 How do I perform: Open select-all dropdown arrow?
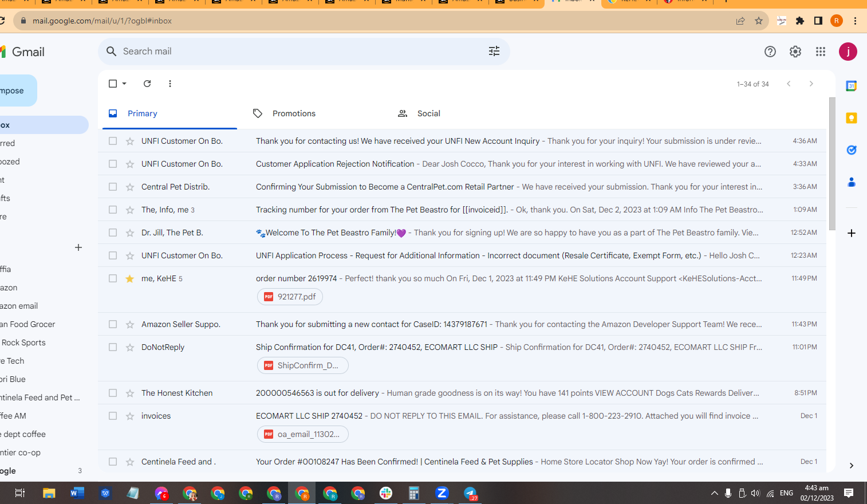point(124,84)
